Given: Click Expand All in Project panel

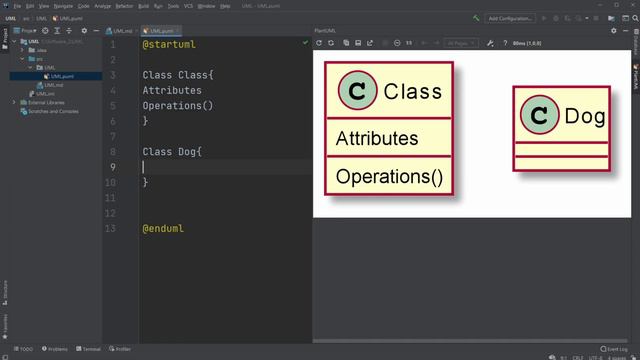Looking at the screenshot, I should (x=57, y=31).
